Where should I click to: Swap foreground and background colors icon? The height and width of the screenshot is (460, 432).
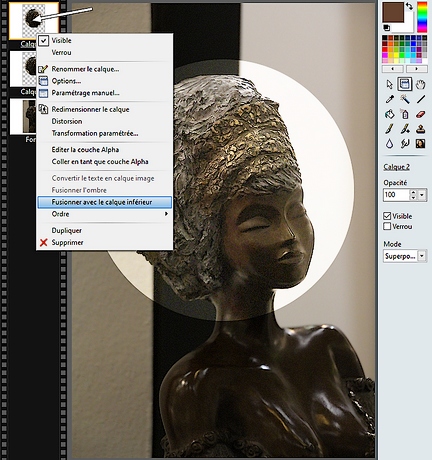(409, 6)
